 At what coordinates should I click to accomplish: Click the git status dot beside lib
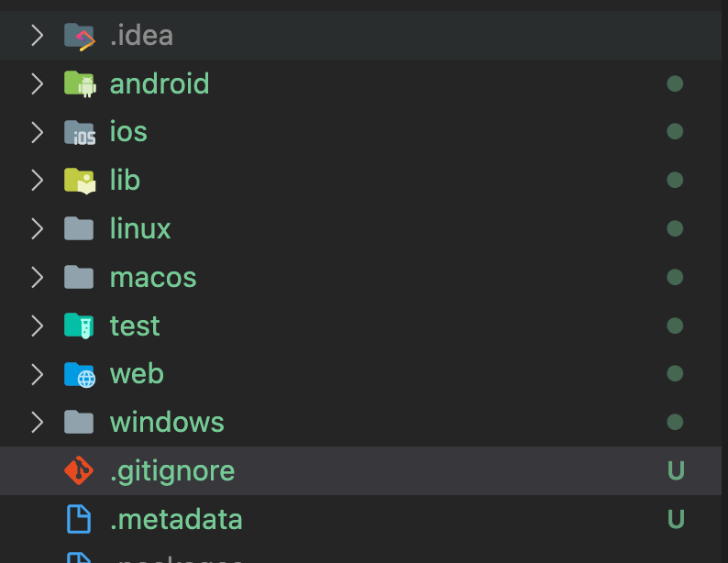click(675, 180)
